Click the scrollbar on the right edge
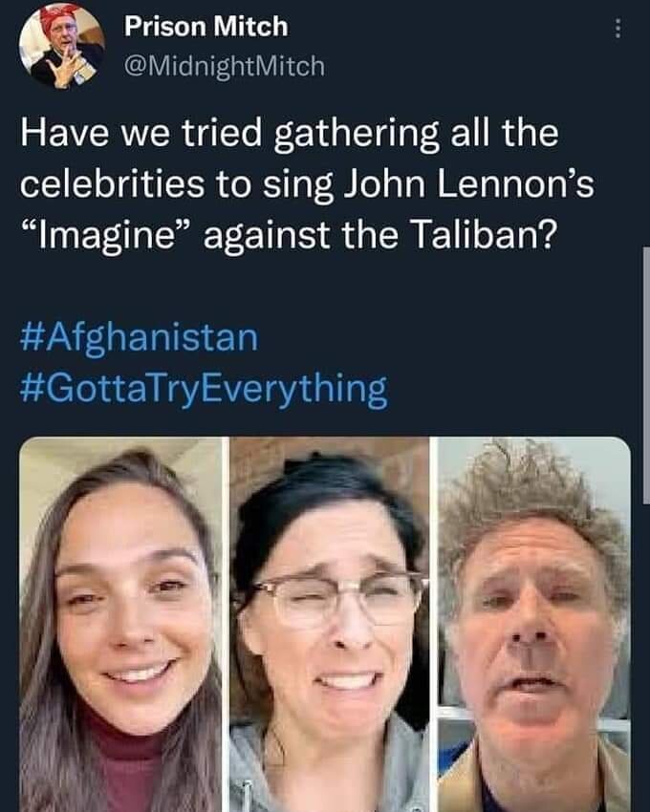Image resolution: width=650 pixels, height=812 pixels. click(646, 375)
